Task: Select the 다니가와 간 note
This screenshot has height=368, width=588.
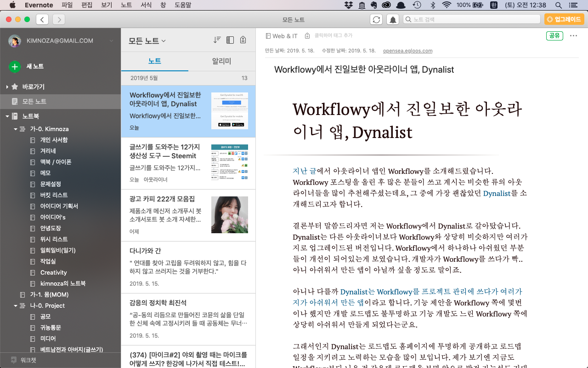Action: point(188,267)
